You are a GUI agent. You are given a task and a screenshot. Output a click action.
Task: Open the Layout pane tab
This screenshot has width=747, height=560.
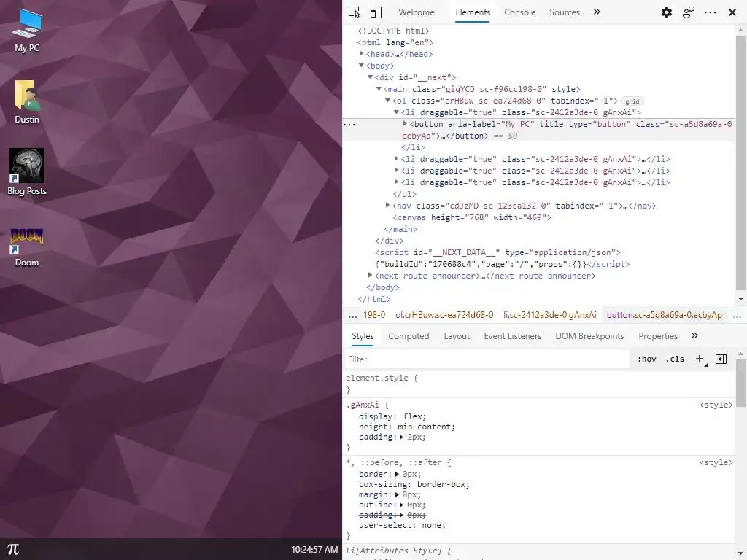457,336
